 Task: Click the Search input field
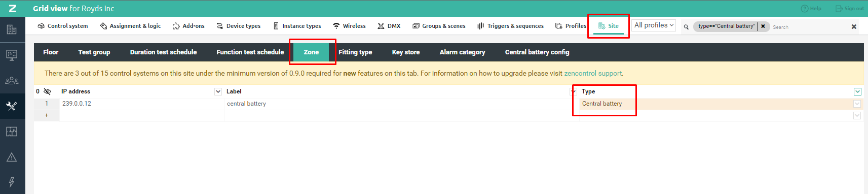coord(809,27)
